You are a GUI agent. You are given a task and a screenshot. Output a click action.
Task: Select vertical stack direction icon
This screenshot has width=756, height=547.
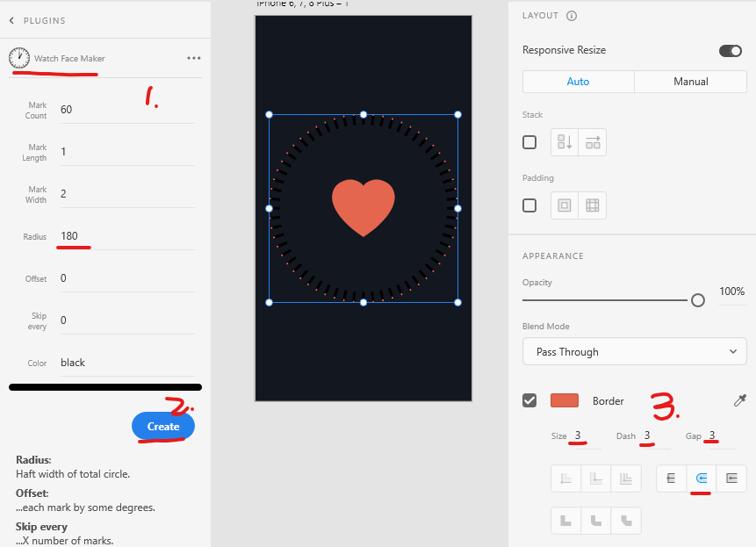point(565,142)
